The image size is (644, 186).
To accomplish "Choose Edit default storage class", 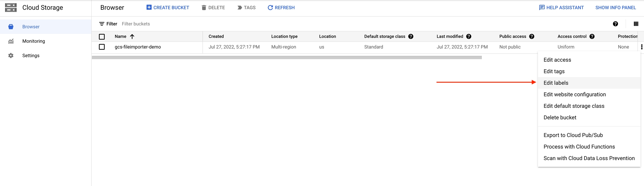I will (x=589, y=106).
